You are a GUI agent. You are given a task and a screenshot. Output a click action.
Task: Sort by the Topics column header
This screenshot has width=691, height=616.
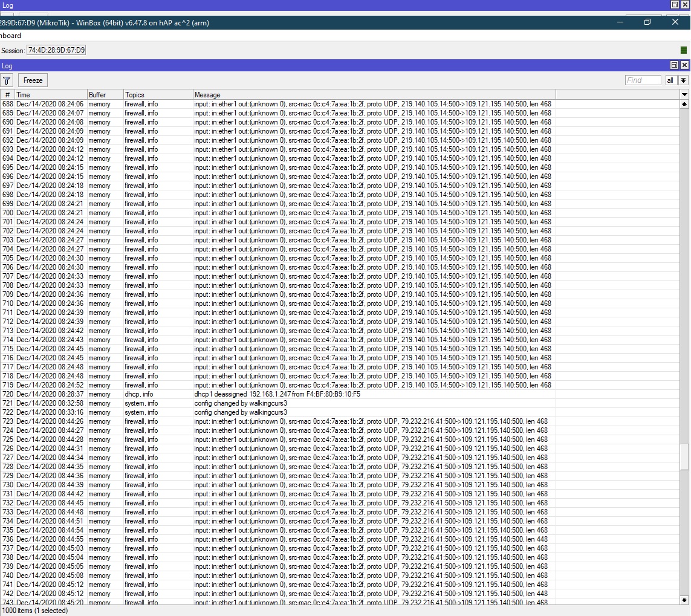[x=157, y=95]
